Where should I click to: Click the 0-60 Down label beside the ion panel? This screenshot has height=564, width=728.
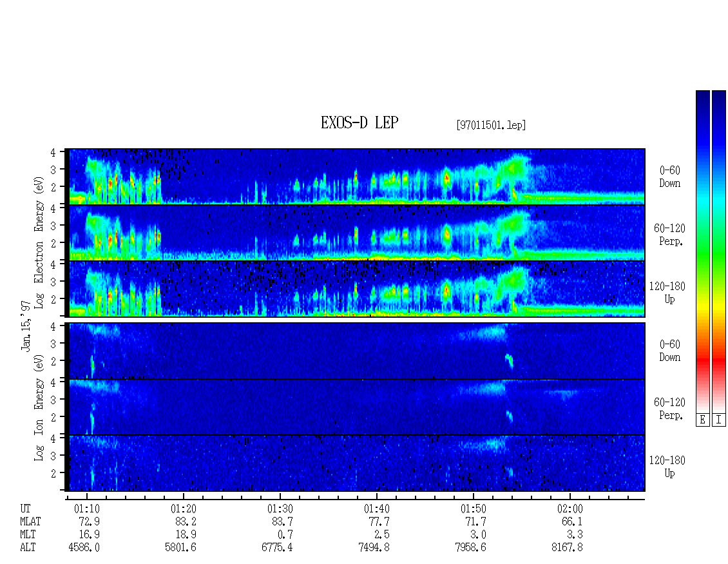[669, 351]
